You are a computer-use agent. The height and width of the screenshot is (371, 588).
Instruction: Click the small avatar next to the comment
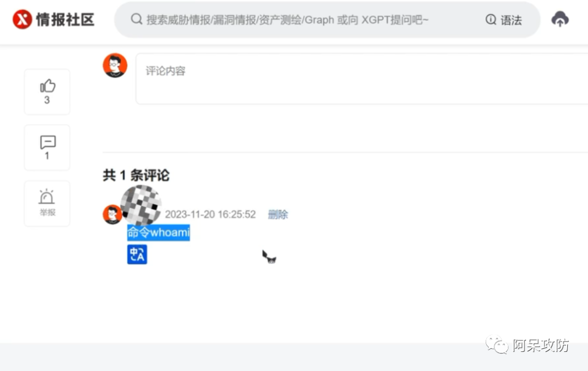112,214
